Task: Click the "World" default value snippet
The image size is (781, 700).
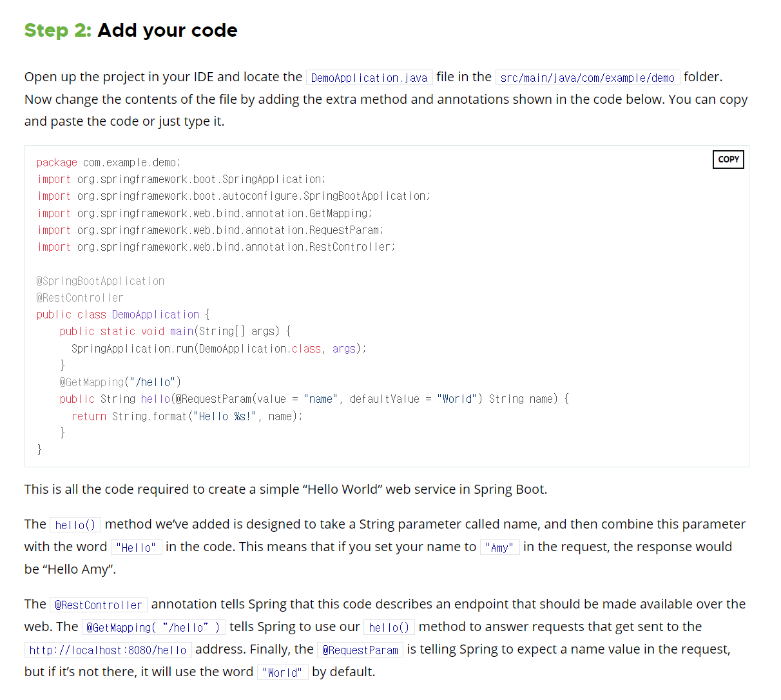Action: point(282,672)
